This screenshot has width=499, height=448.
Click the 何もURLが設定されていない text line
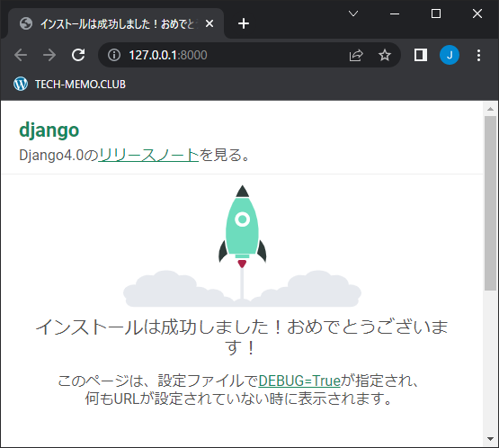[238, 399]
